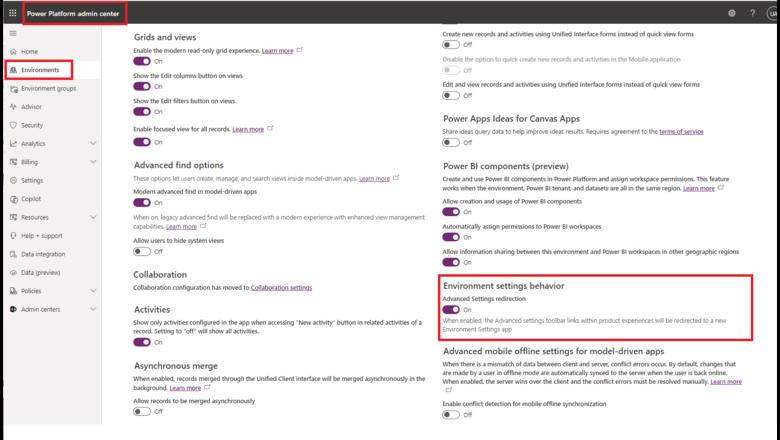Open Learn more for Asynchronous merge
This screenshot has width=780, height=440.
185,388
